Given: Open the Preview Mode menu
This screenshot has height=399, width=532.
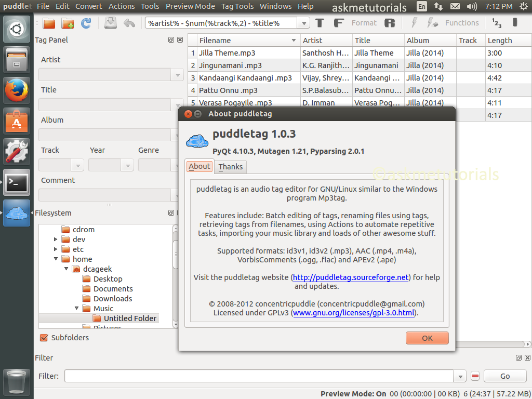Looking at the screenshot, I should pos(190,6).
